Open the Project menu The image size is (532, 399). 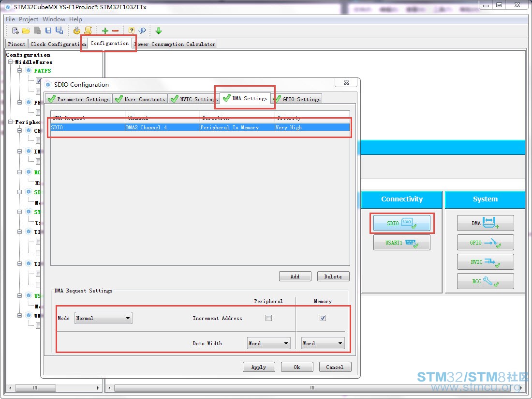(29, 19)
